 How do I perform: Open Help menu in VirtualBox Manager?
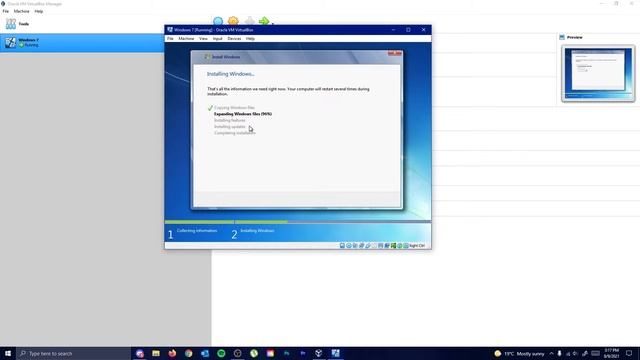point(39,11)
